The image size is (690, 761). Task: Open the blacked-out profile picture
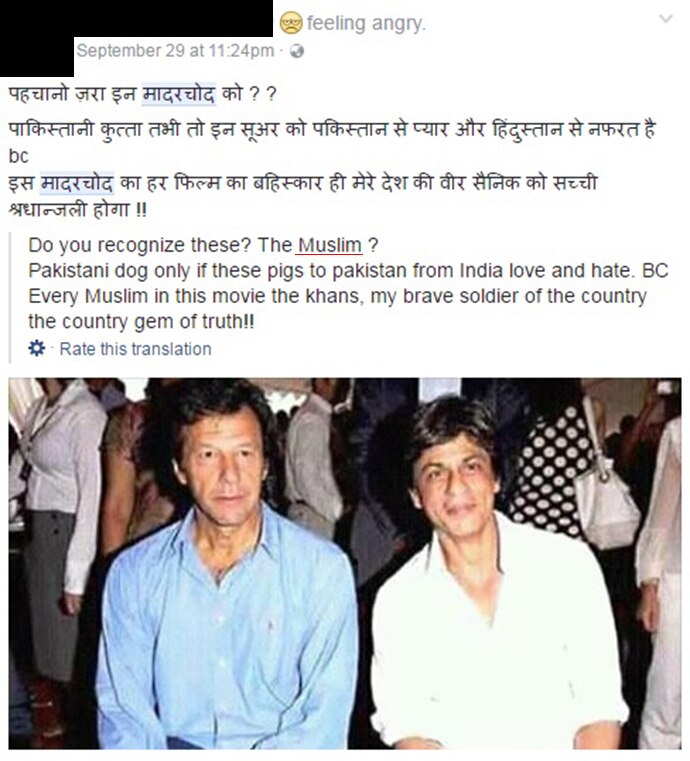pyautogui.click(x=37, y=38)
